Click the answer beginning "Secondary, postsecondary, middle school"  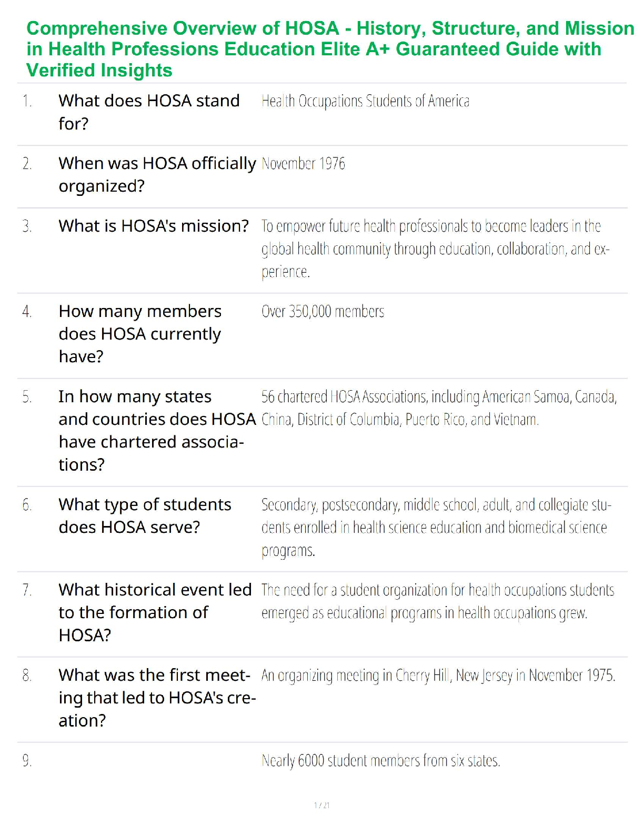click(436, 527)
